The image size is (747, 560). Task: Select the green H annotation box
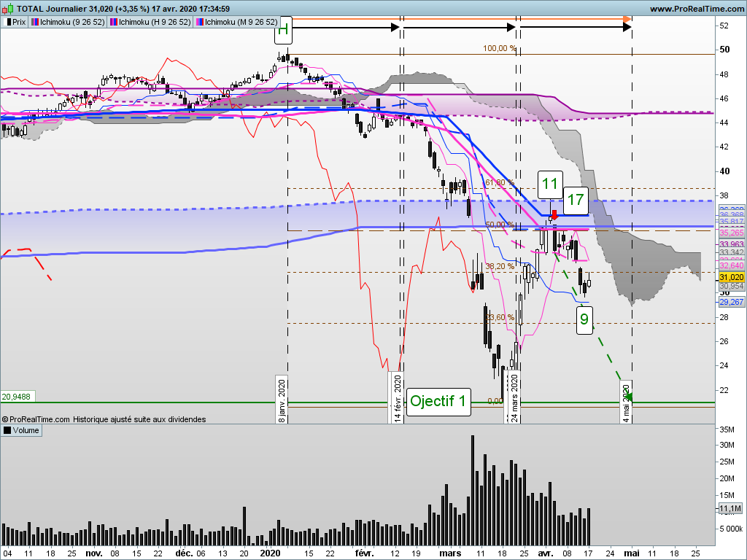[283, 30]
